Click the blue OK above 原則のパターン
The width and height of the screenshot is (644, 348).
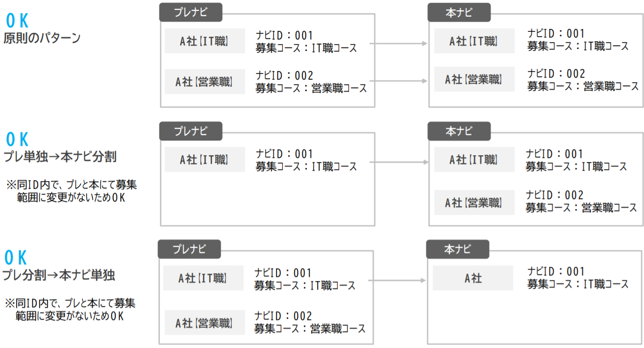coord(17,21)
